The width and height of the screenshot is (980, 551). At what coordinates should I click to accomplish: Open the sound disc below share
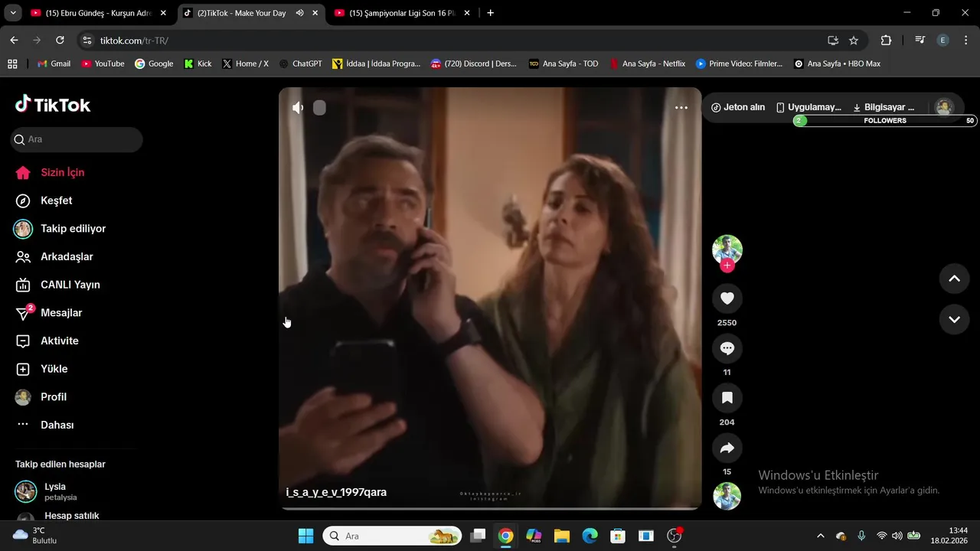point(727,496)
